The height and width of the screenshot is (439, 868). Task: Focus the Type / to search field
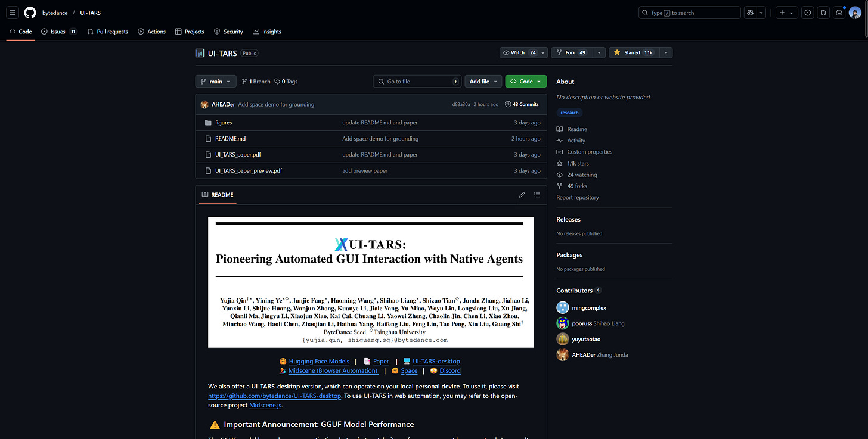point(689,13)
